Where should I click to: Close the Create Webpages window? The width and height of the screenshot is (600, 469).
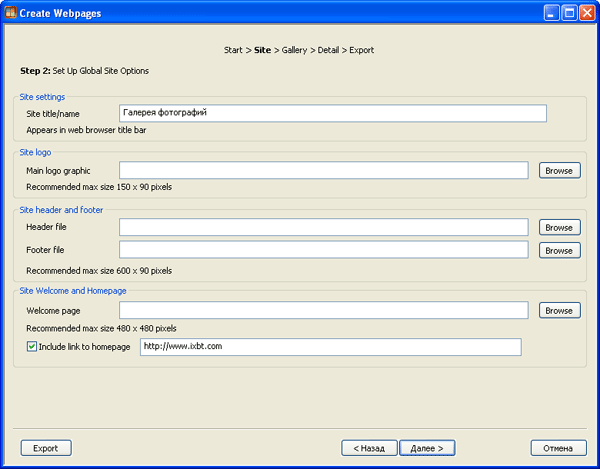pyautogui.click(x=587, y=13)
